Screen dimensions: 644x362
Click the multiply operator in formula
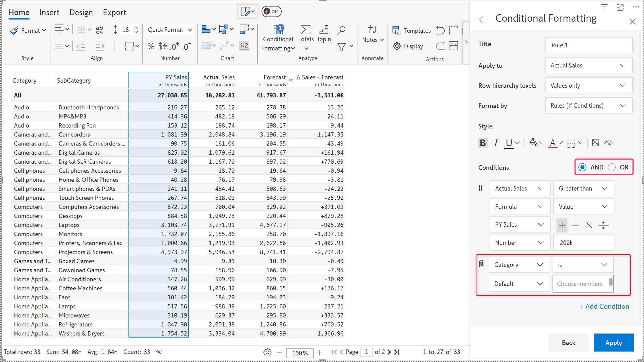click(x=589, y=225)
